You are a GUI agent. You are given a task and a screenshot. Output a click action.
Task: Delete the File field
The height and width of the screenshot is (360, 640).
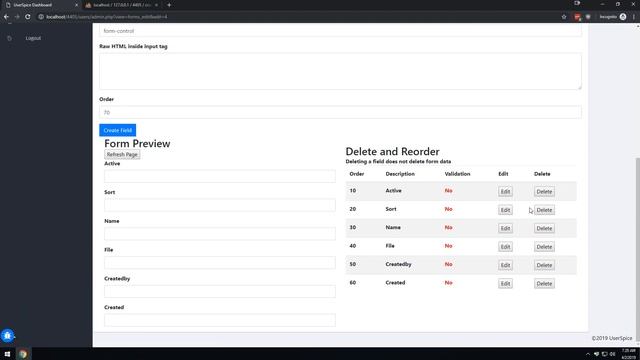(x=544, y=247)
